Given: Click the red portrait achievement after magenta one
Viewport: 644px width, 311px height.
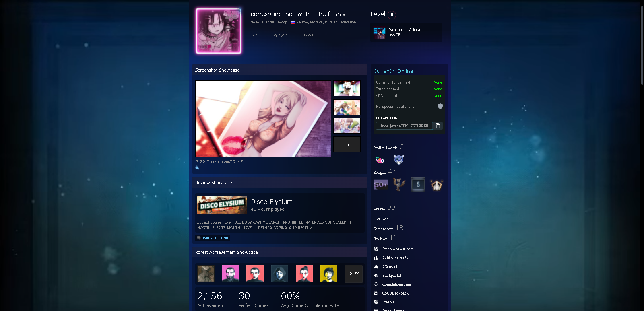Looking at the screenshot, I should click(255, 274).
